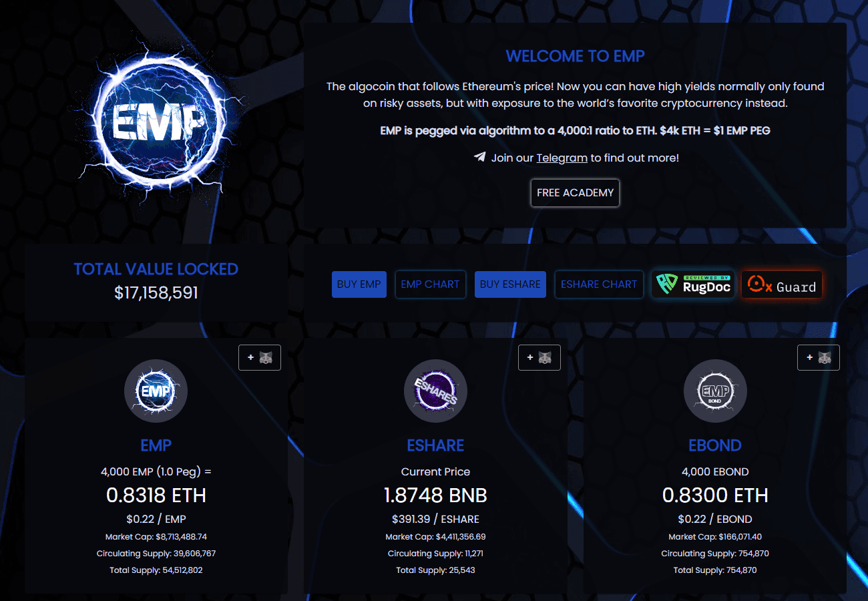Add EMP token to MetaMask
The height and width of the screenshot is (601, 868).
[x=260, y=357]
